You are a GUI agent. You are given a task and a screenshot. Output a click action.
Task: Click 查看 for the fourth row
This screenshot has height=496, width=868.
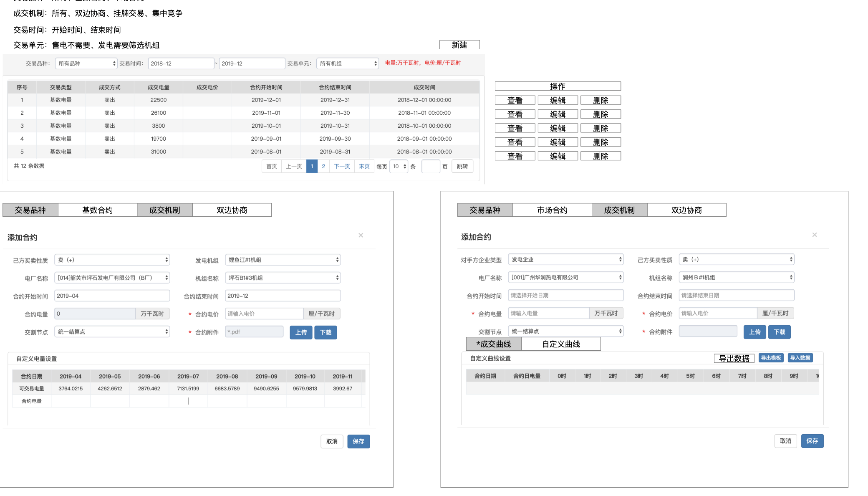[x=515, y=142]
